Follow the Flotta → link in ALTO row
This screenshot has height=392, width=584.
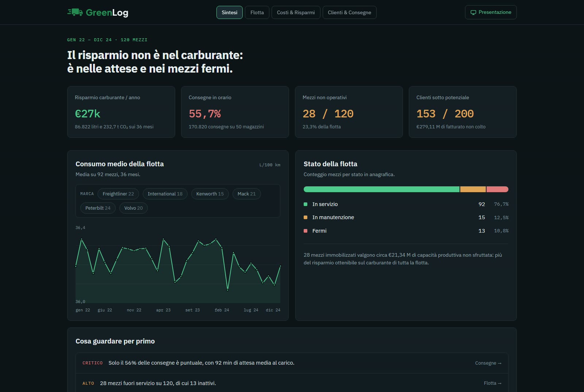tap(493, 383)
